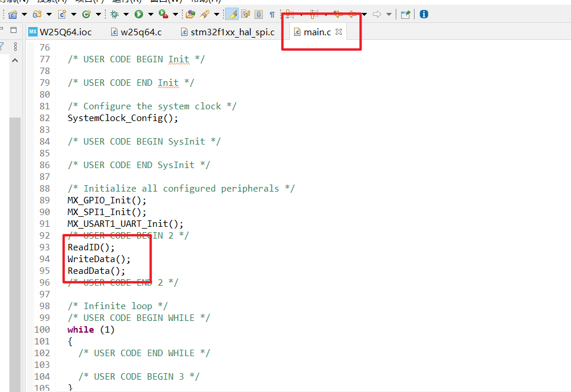Click the new C++ class icon

pos(86,15)
